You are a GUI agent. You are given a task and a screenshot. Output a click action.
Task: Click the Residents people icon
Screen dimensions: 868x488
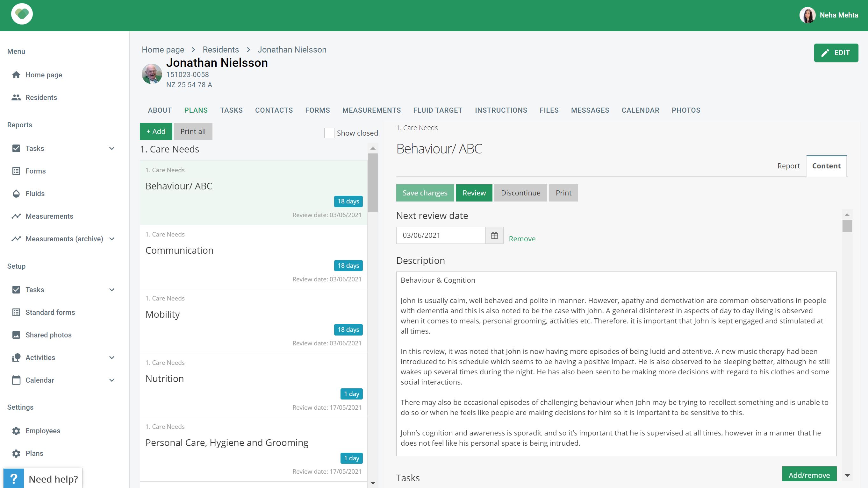coord(16,97)
